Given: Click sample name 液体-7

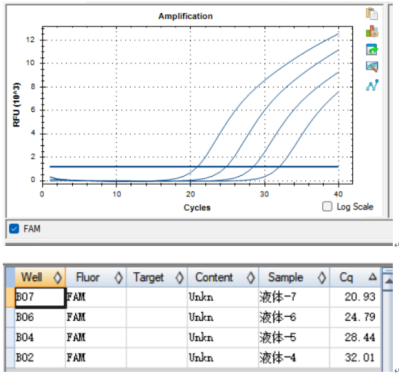Looking at the screenshot, I should pos(278,297).
